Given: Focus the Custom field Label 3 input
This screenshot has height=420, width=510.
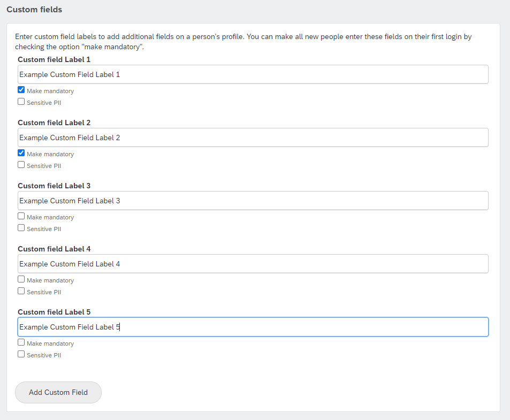Looking at the screenshot, I should pos(253,201).
